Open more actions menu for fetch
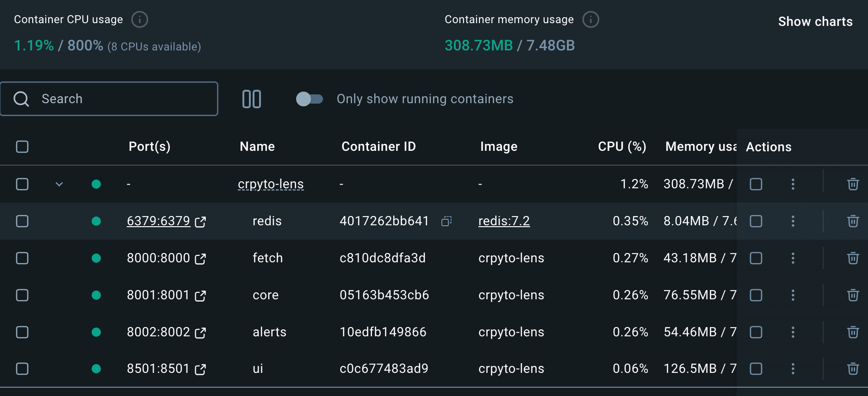 pos(793,258)
